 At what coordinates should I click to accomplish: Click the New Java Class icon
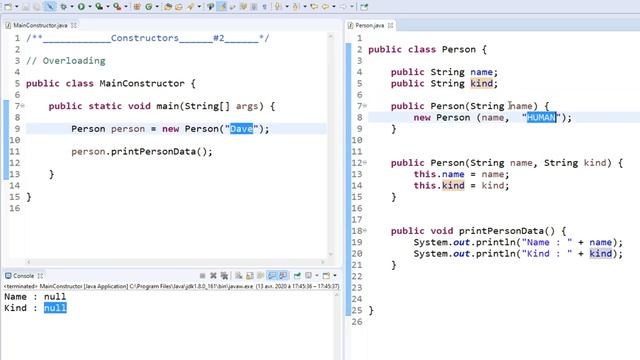pyautogui.click(x=149, y=7)
